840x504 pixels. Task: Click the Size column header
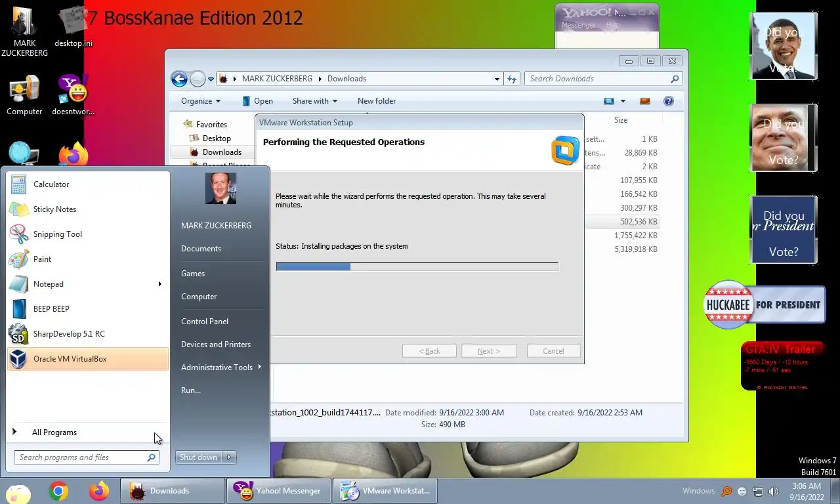tap(621, 120)
